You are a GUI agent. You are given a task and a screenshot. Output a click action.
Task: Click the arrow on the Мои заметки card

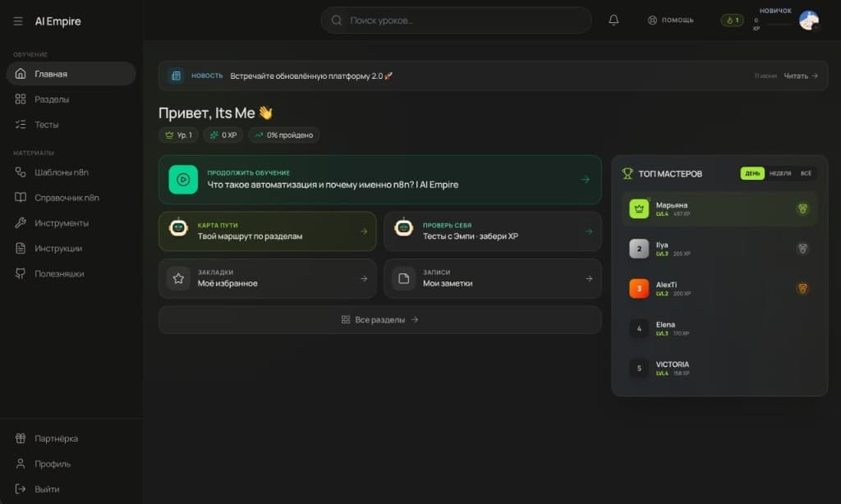click(589, 278)
